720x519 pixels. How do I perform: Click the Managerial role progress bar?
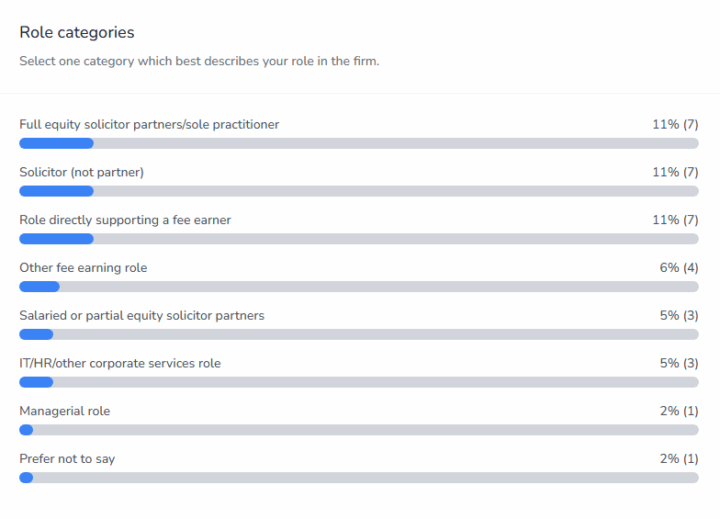(x=359, y=430)
